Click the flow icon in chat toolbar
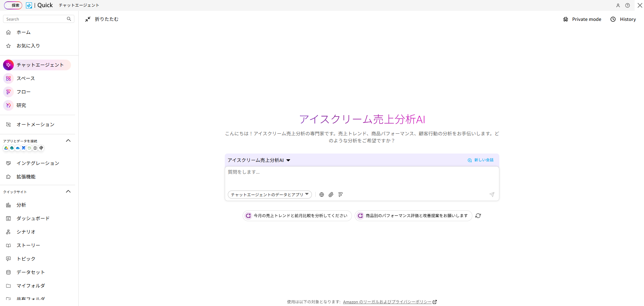Viewport: 644px width, 306px height. [x=341, y=195]
